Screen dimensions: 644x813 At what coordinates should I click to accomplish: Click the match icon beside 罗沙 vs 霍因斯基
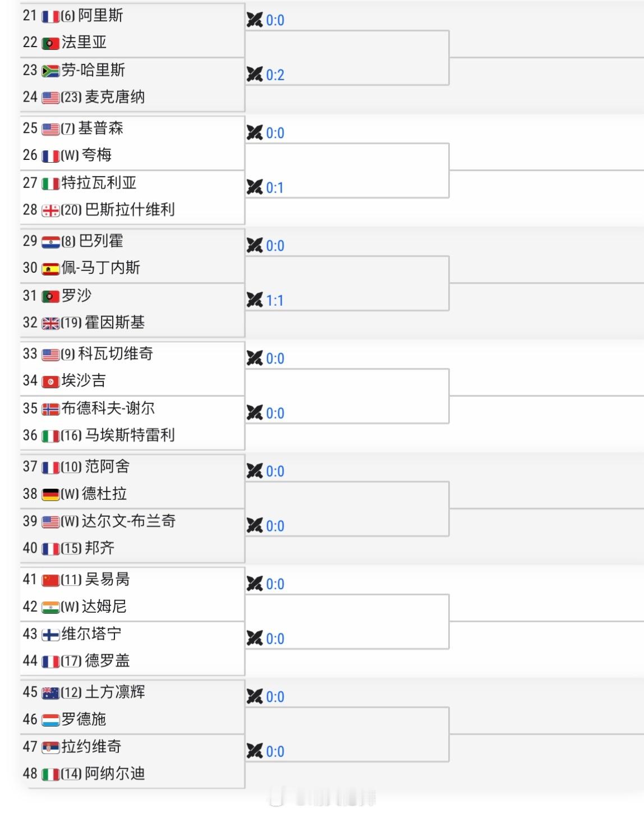pos(254,300)
